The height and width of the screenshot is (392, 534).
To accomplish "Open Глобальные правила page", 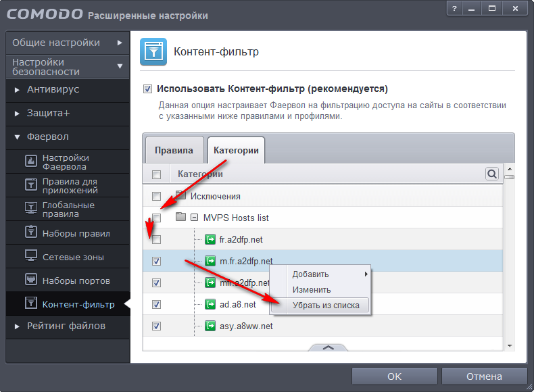I will coord(68,209).
